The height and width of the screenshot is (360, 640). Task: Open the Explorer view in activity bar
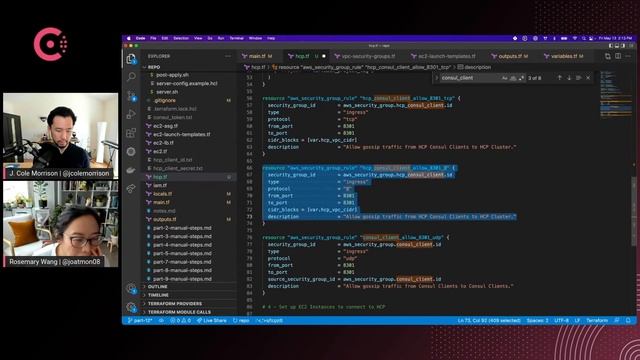pos(131,58)
